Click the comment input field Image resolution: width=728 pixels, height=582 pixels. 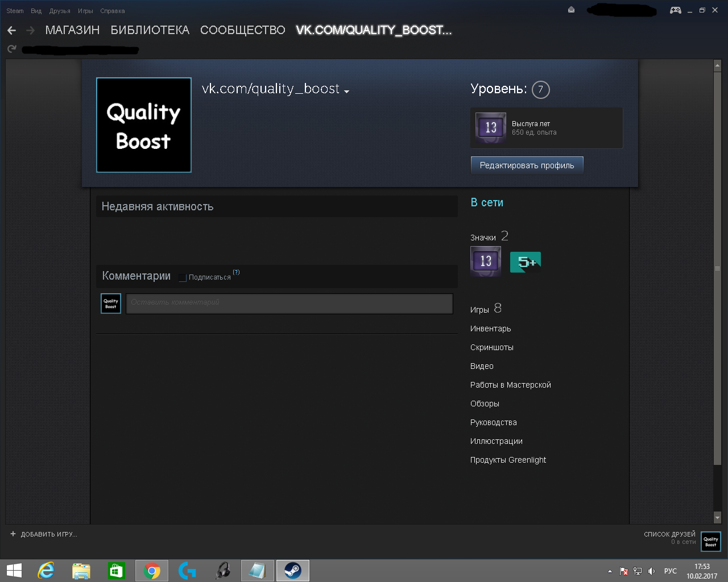click(x=289, y=304)
